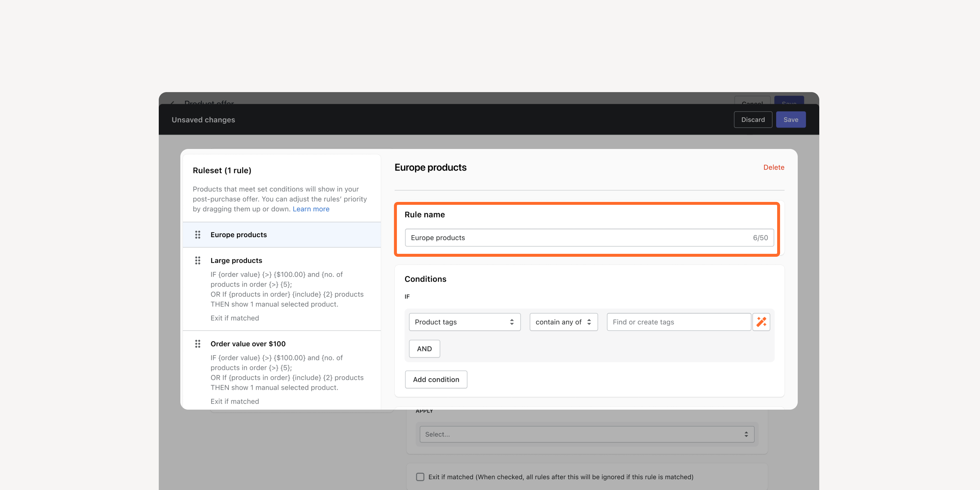
Task: Click Add condition
Action: [436, 379]
